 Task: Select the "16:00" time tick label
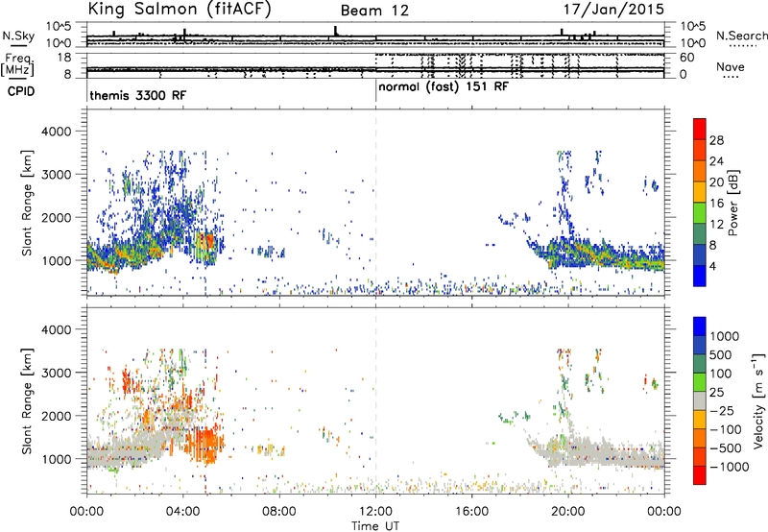471,512
